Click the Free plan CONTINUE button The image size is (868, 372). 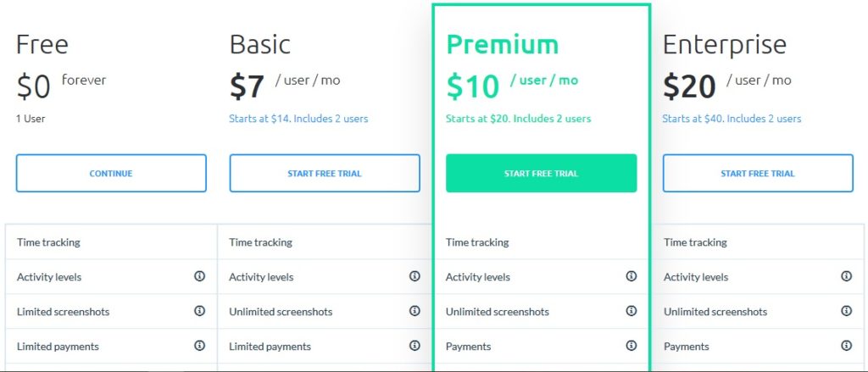coord(111,173)
